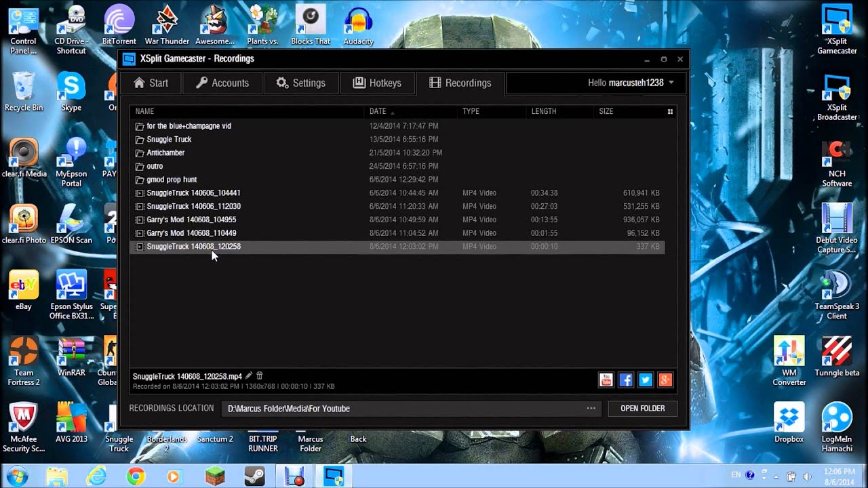Open Windows Start menu
The image size is (868, 488).
tap(17, 475)
